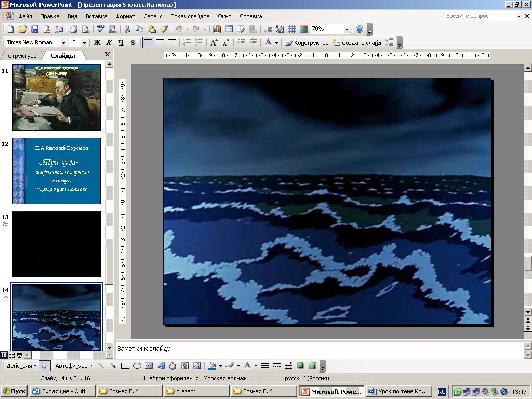This screenshot has height=399, width=532.
Task: Insert a picture from file on the drawing toolbar
Action: pyautogui.click(x=197, y=366)
